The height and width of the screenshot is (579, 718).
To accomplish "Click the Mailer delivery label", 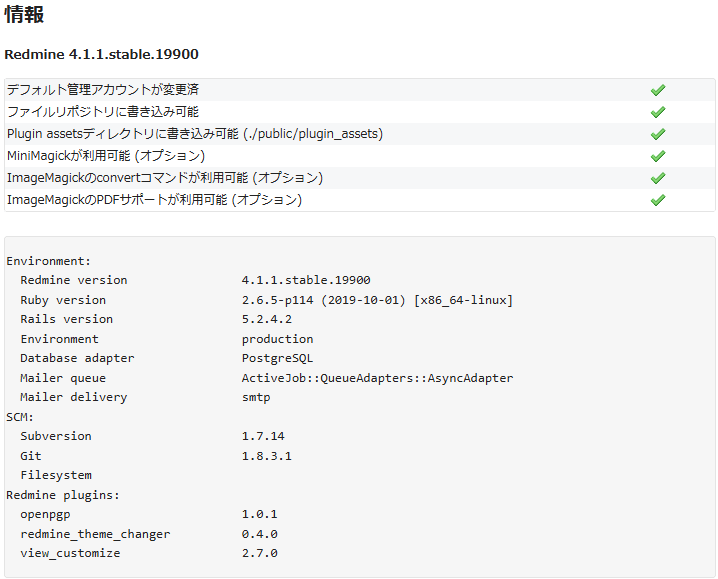I will 74,397.
